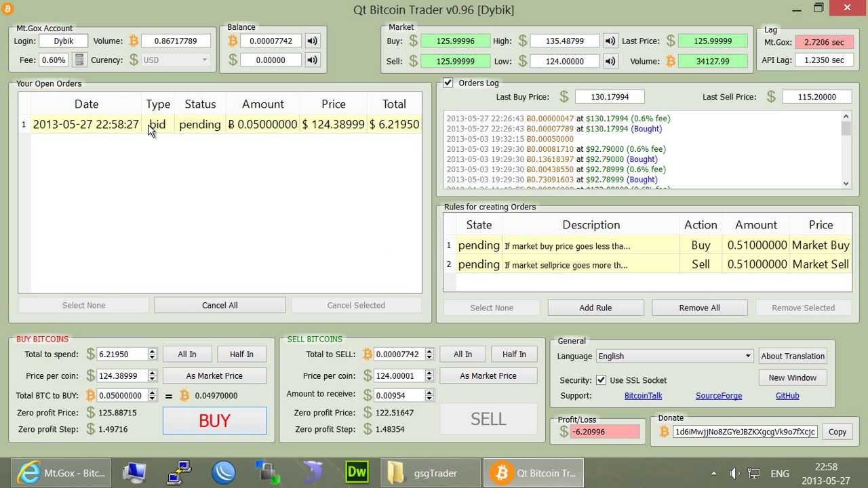The height and width of the screenshot is (488, 868).
Task: Toggle sound alert for BTC balance
Action: click(x=312, y=41)
